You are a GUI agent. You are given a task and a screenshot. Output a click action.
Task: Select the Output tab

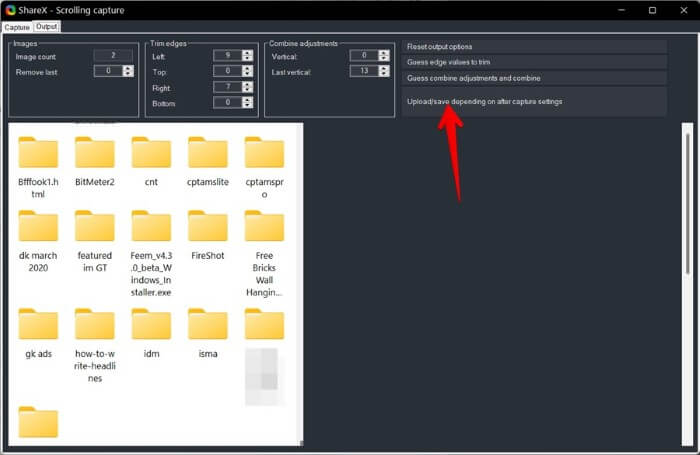(46, 27)
